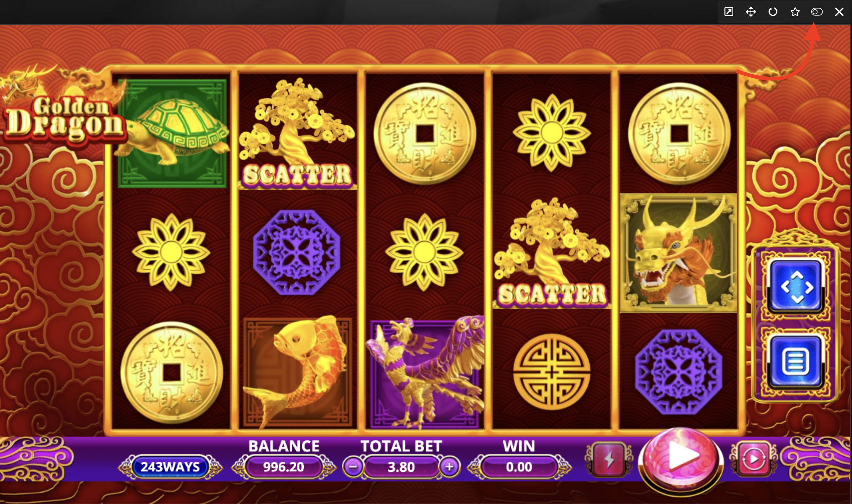852x504 pixels.
Task: Click the golden dragon symbol
Action: point(678,253)
